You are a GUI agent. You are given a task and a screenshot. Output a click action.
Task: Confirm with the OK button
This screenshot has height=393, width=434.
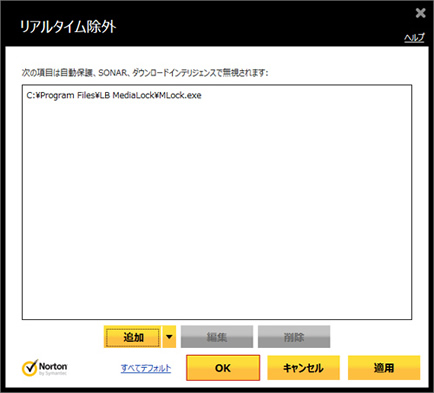223,368
